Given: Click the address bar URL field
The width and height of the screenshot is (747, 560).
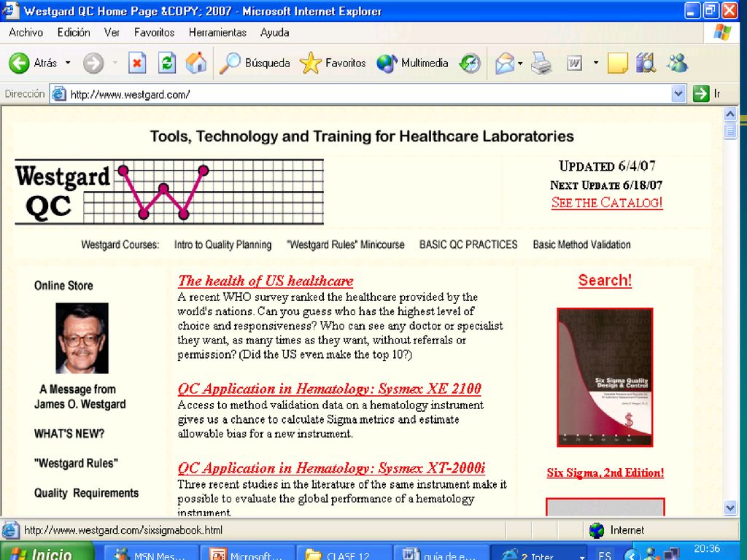Looking at the screenshot, I should [369, 94].
